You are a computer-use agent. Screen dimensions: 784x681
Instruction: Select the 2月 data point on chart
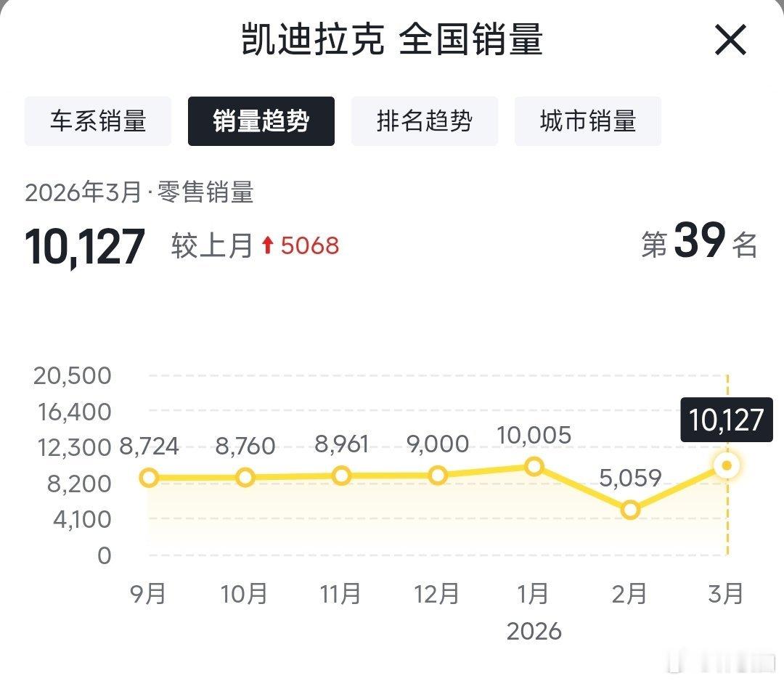pos(631,510)
